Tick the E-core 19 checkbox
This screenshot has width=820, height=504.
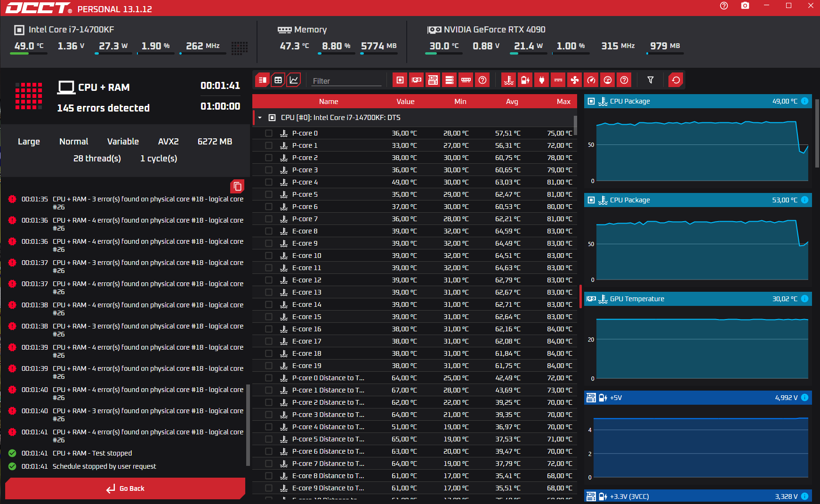[269, 366]
